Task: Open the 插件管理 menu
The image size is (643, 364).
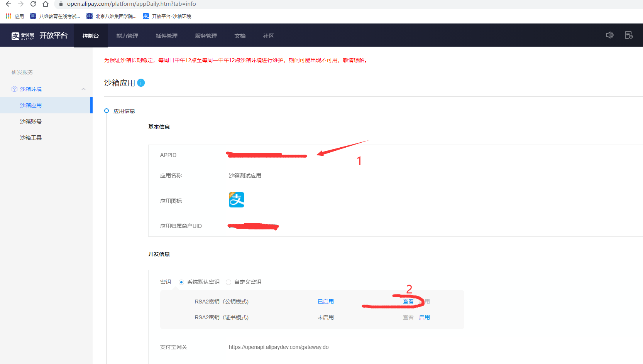Action: tap(167, 36)
